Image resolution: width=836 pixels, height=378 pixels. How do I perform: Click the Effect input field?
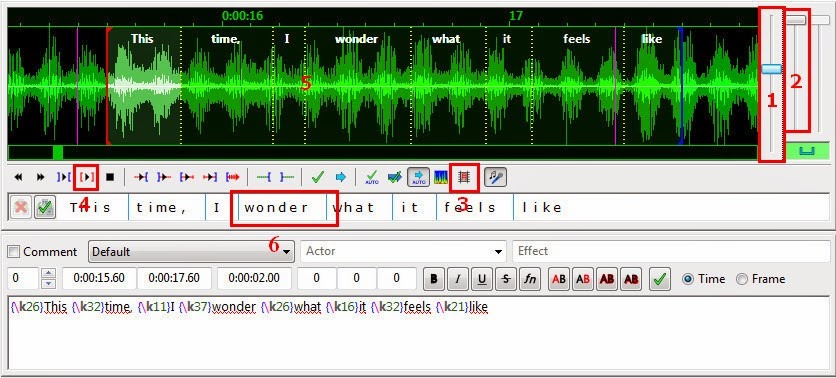pyautogui.click(x=671, y=252)
